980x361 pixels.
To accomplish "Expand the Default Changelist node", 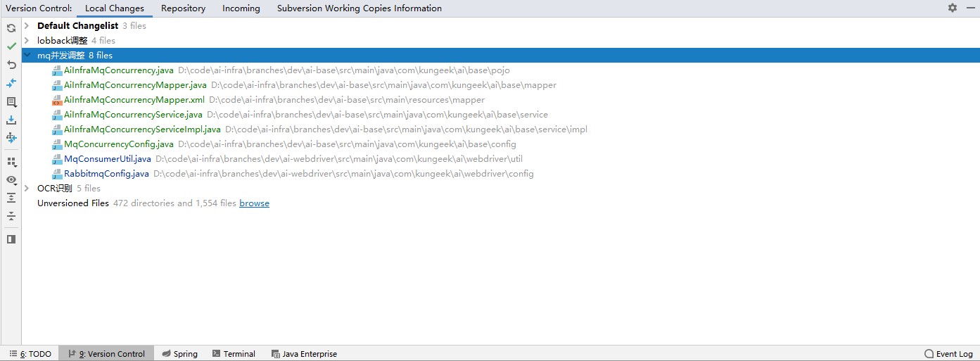I will coord(27,26).
